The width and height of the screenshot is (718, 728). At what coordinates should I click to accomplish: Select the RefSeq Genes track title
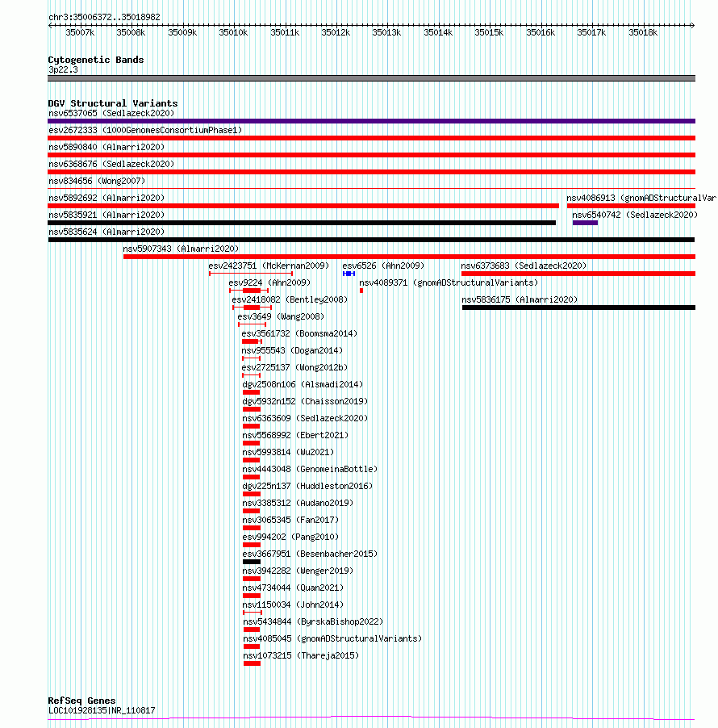coord(81,701)
